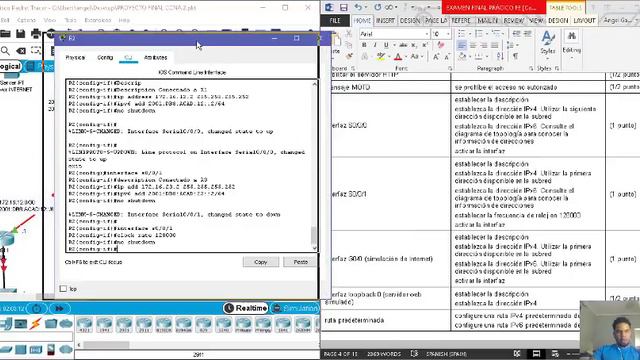Open the Attributes tab in R2 window
The height and width of the screenshot is (360, 640).
(x=156, y=58)
